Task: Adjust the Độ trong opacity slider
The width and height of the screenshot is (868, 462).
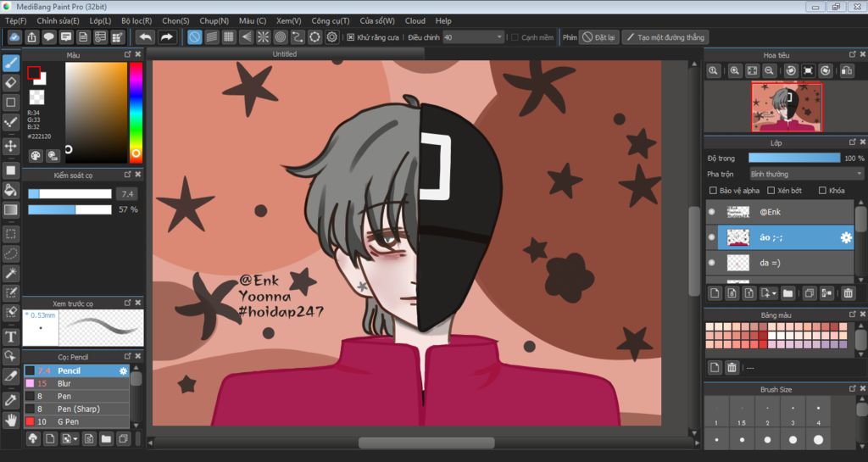Action: coord(793,159)
